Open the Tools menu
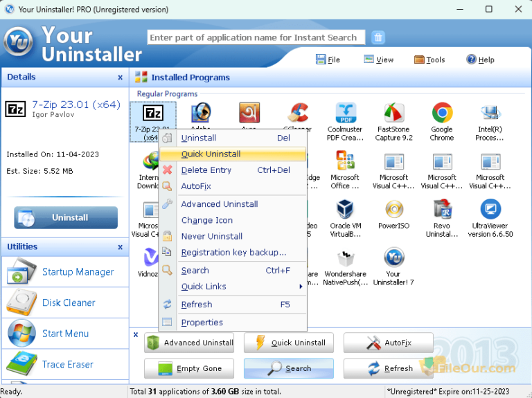This screenshot has width=532, height=398. pyautogui.click(x=429, y=60)
